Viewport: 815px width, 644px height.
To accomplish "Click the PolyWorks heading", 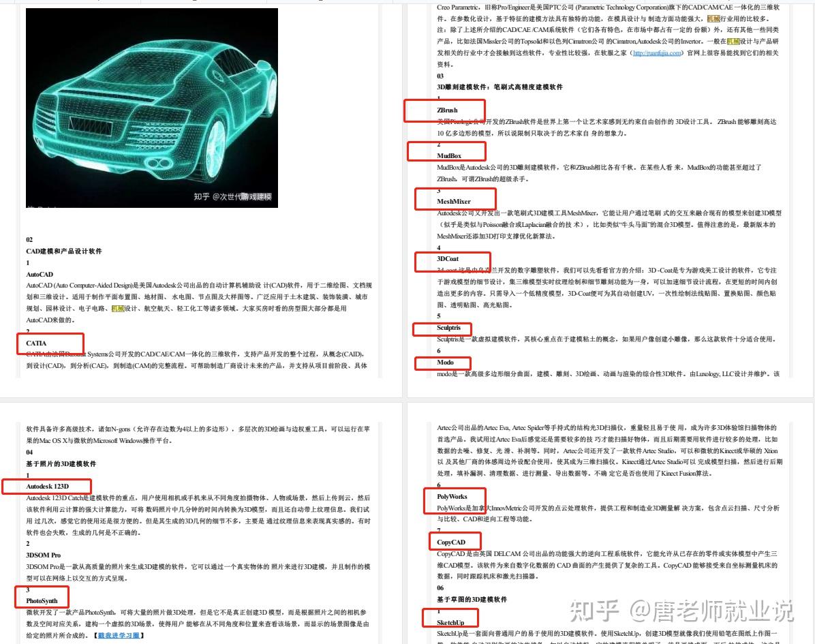I will pos(452,497).
